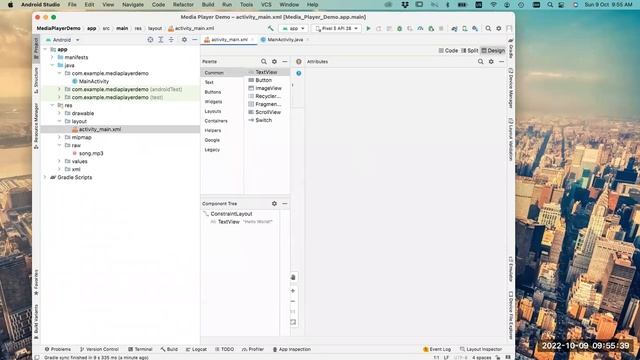Select the Buttons palette category

213,92
